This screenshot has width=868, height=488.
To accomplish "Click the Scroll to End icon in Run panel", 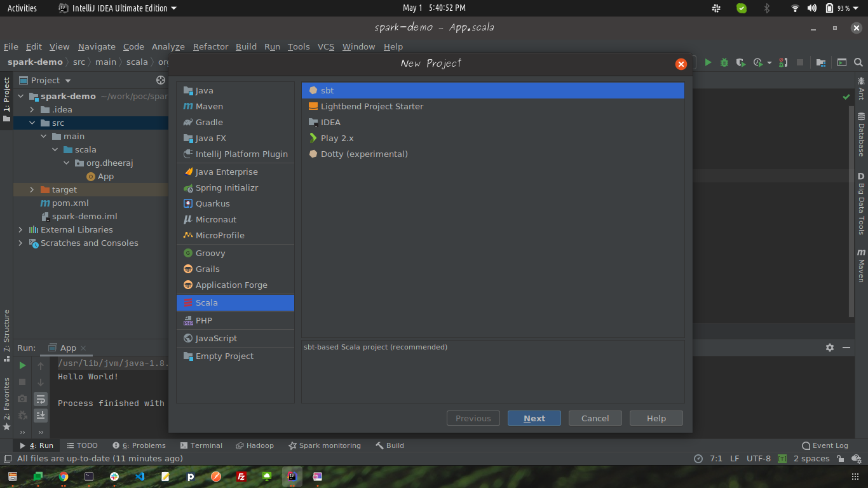I will (41, 416).
